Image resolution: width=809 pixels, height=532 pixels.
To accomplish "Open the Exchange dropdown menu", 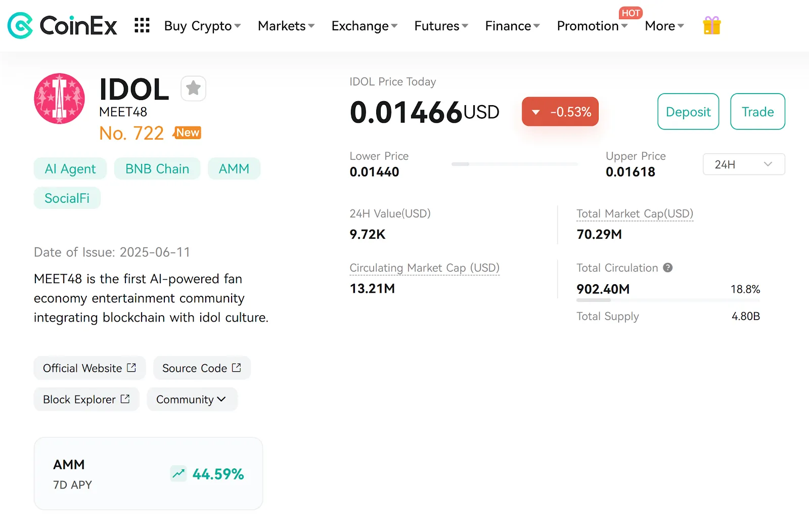I will (365, 26).
